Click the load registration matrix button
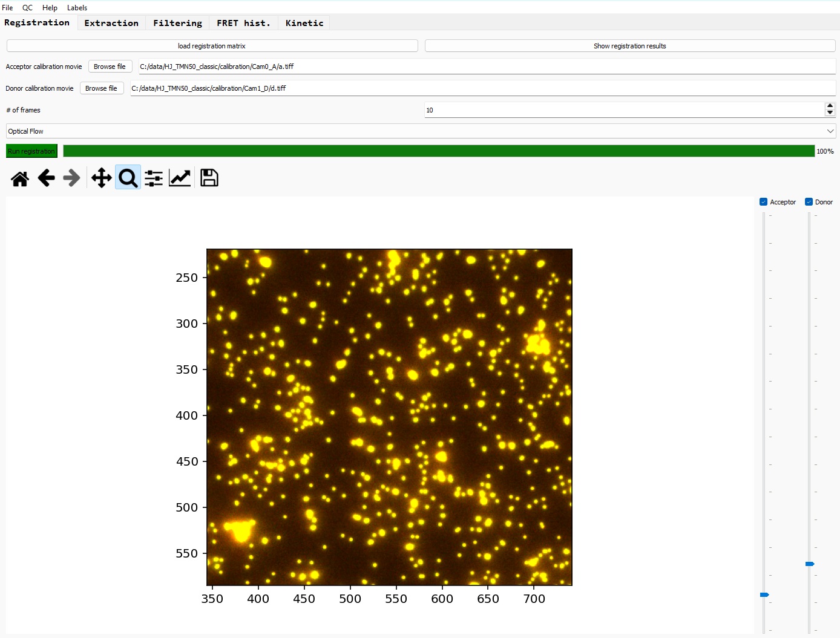 click(x=212, y=46)
